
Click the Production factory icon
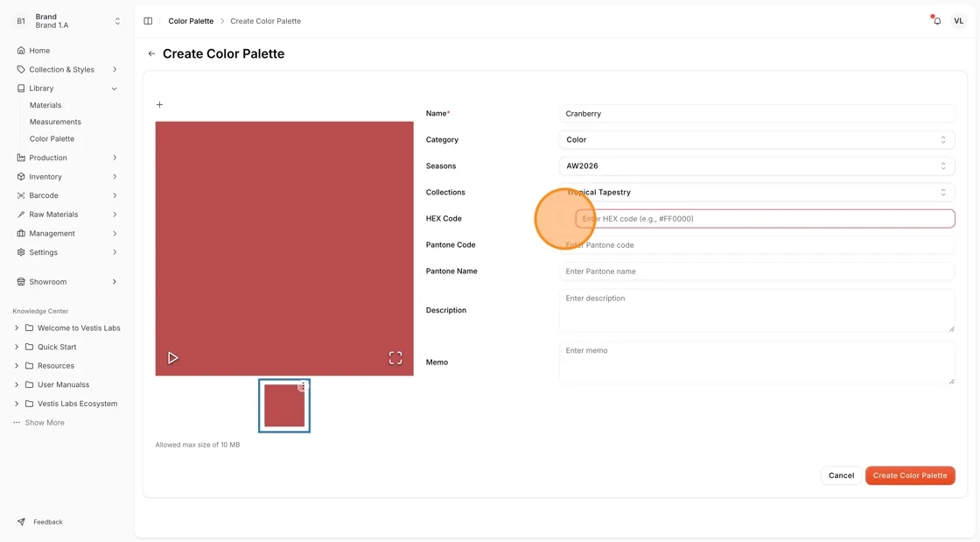pyautogui.click(x=21, y=158)
